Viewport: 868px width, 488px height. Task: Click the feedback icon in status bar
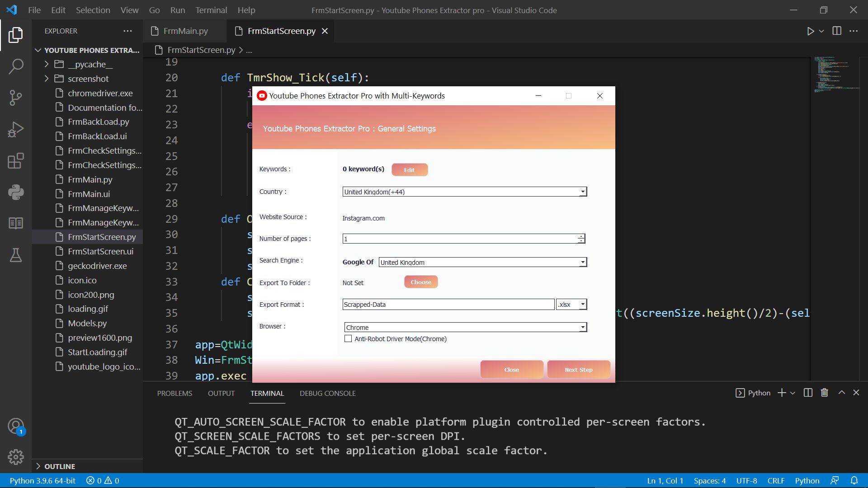pos(835,480)
